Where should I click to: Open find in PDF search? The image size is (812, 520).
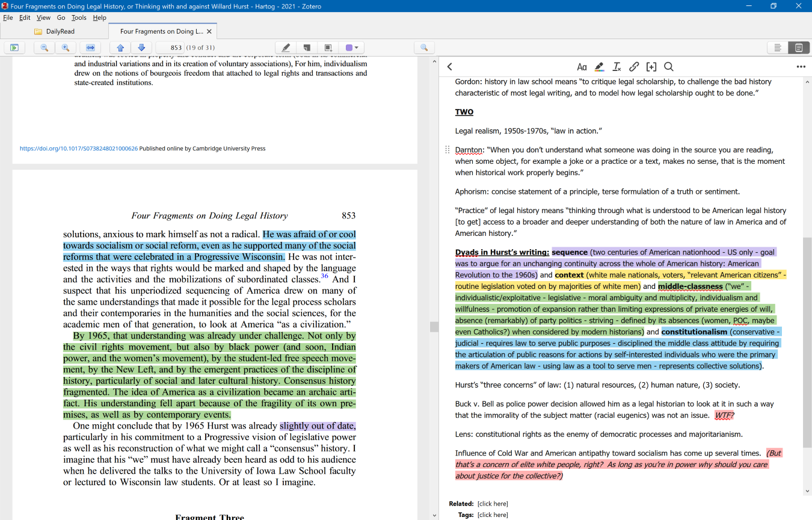424,48
